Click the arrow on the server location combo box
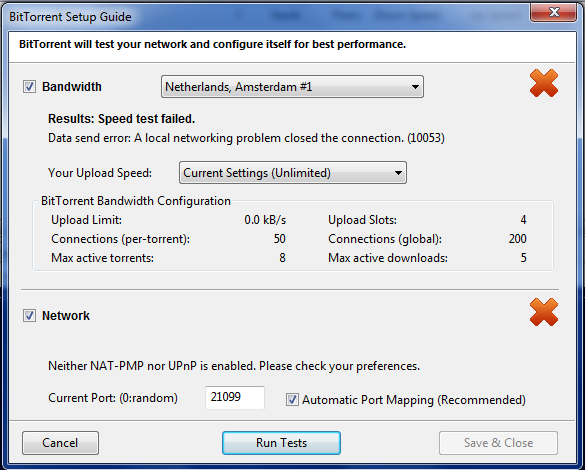Image resolution: width=585 pixels, height=470 pixels. [x=415, y=87]
